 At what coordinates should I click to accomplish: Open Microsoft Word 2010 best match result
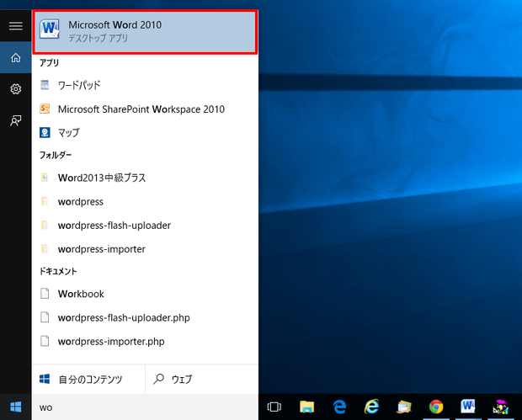click(x=145, y=32)
